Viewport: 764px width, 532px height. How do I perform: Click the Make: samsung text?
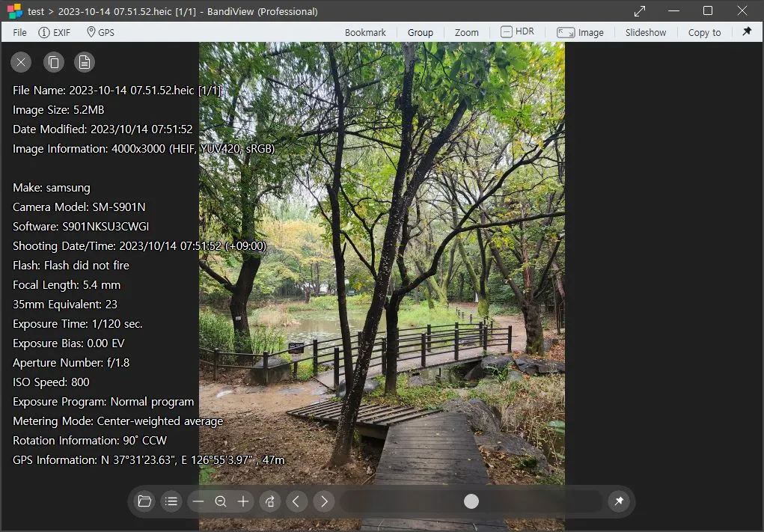[52, 188]
